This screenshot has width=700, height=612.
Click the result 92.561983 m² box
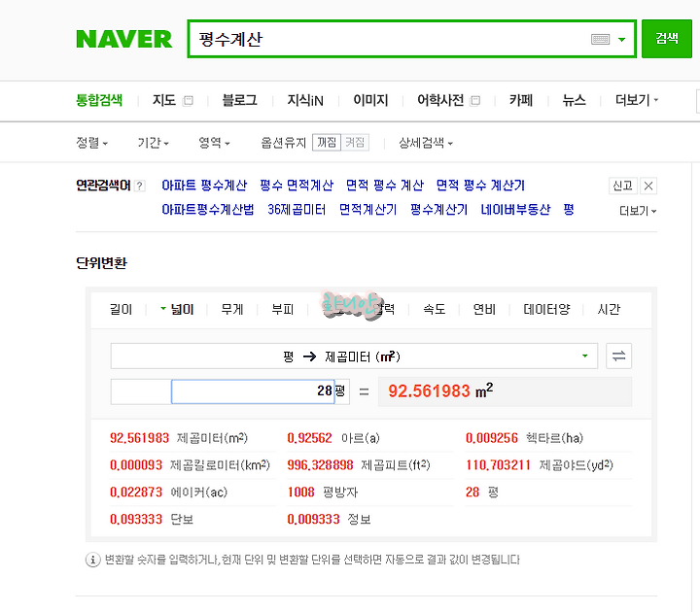click(x=505, y=391)
